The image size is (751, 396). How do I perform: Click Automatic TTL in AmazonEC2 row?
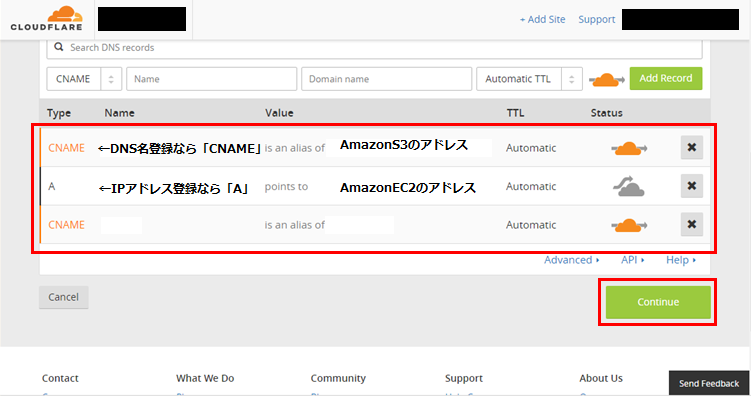tap(531, 186)
